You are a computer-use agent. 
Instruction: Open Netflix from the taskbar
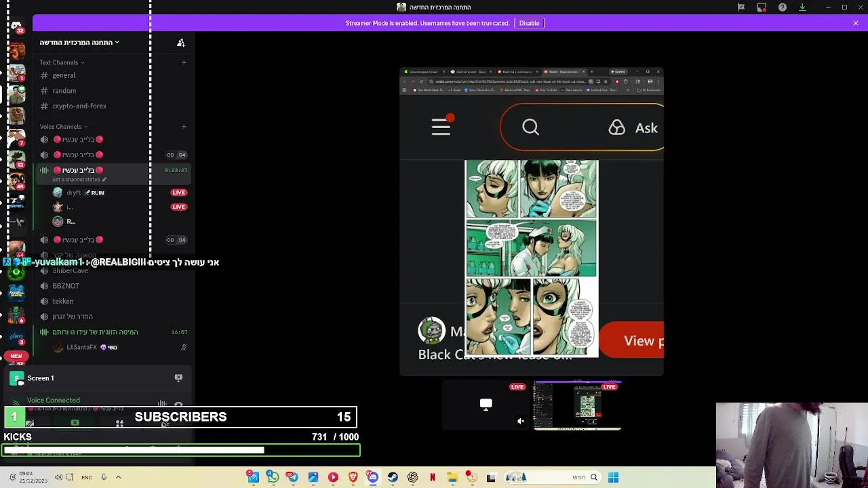(433, 477)
